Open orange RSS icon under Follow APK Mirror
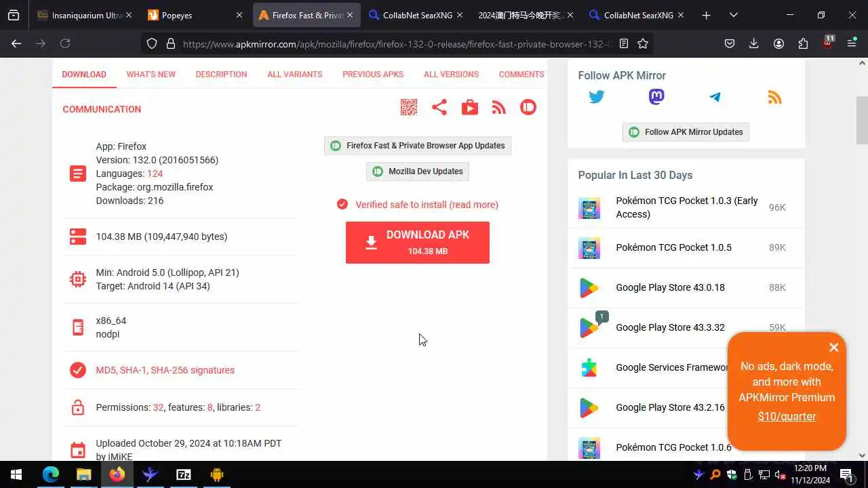This screenshot has height=488, width=868. pos(774,97)
